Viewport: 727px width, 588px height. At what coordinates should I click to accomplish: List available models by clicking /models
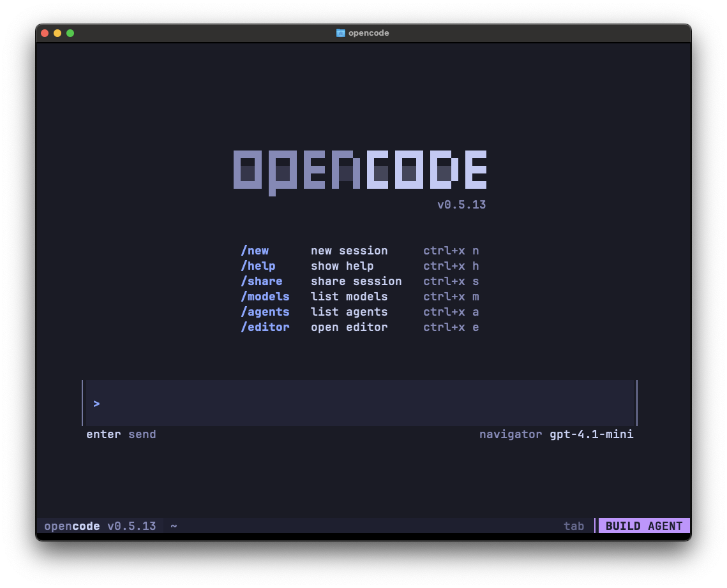click(x=265, y=297)
